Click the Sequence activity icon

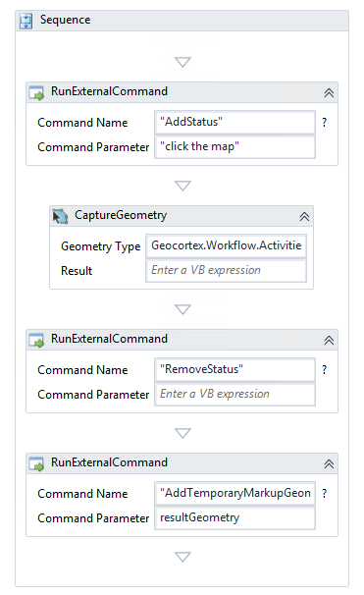pyautogui.click(x=26, y=21)
